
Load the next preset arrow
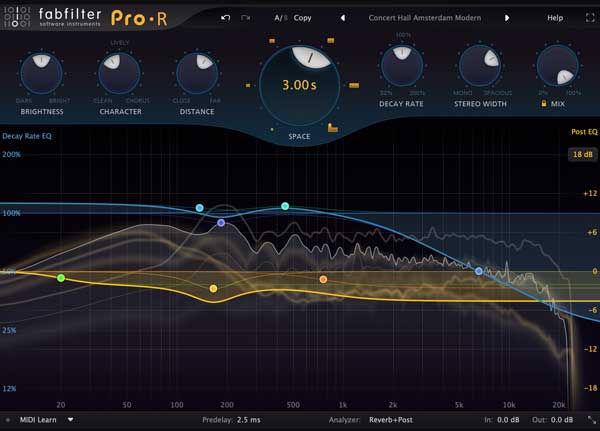[x=507, y=18]
